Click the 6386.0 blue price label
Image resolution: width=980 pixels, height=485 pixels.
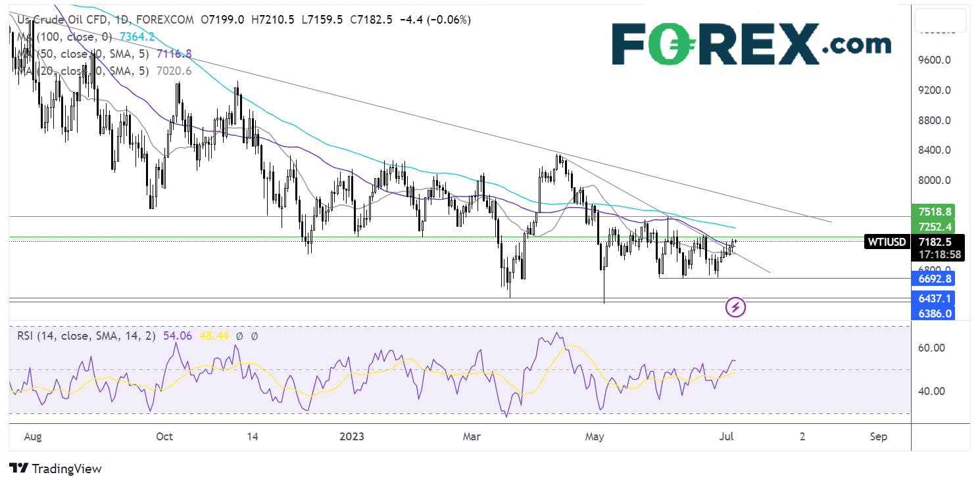[933, 313]
